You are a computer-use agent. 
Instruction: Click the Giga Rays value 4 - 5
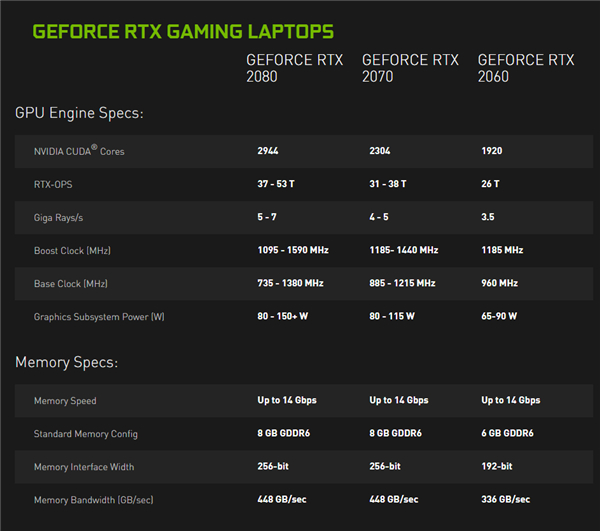click(379, 217)
